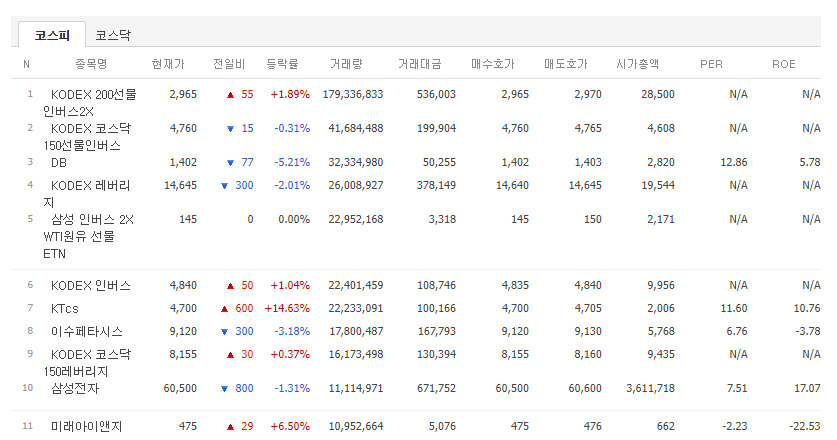Image resolution: width=837 pixels, height=440 pixels.
Task: Click the blue down arrow in 삼성전자 row
Action: tap(225, 389)
